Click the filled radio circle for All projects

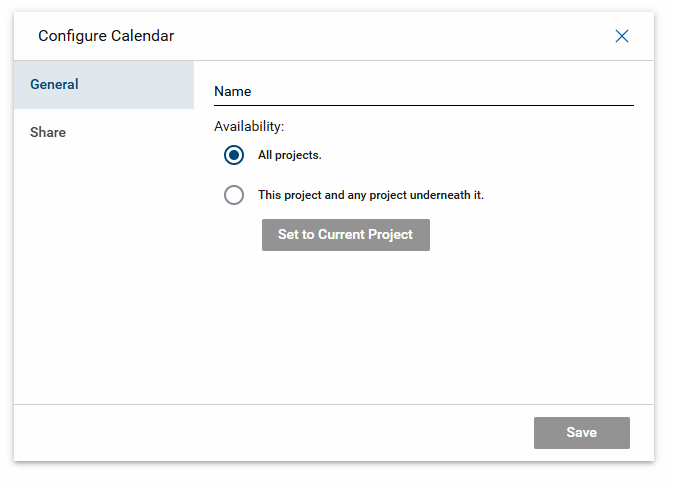(x=234, y=155)
